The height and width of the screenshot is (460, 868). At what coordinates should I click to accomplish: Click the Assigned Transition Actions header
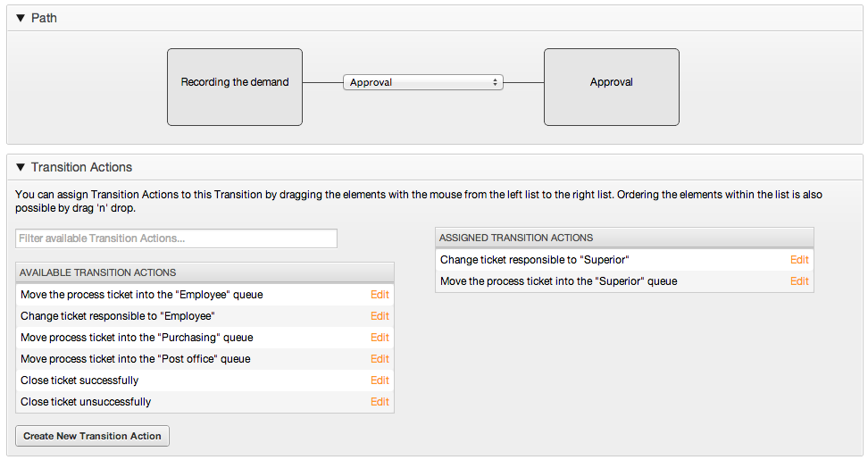click(x=624, y=238)
